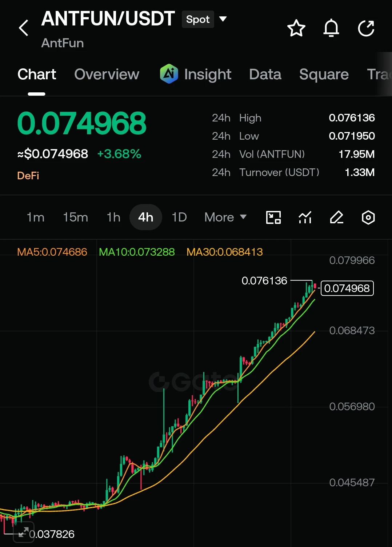Expand chart to fullscreen icon

click(24, 532)
